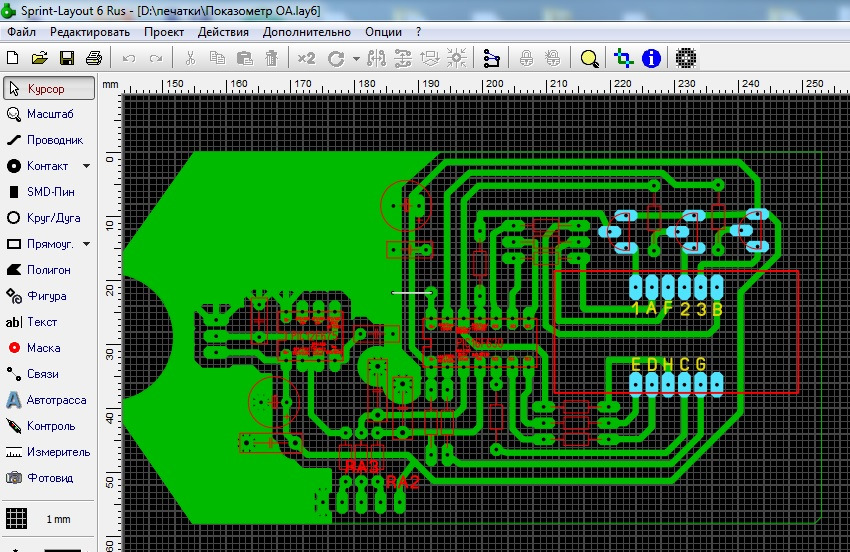Open the blue info icon

[651, 58]
